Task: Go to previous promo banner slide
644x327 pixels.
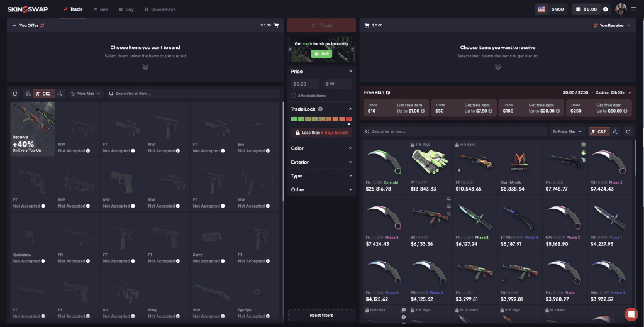Action: (x=291, y=49)
